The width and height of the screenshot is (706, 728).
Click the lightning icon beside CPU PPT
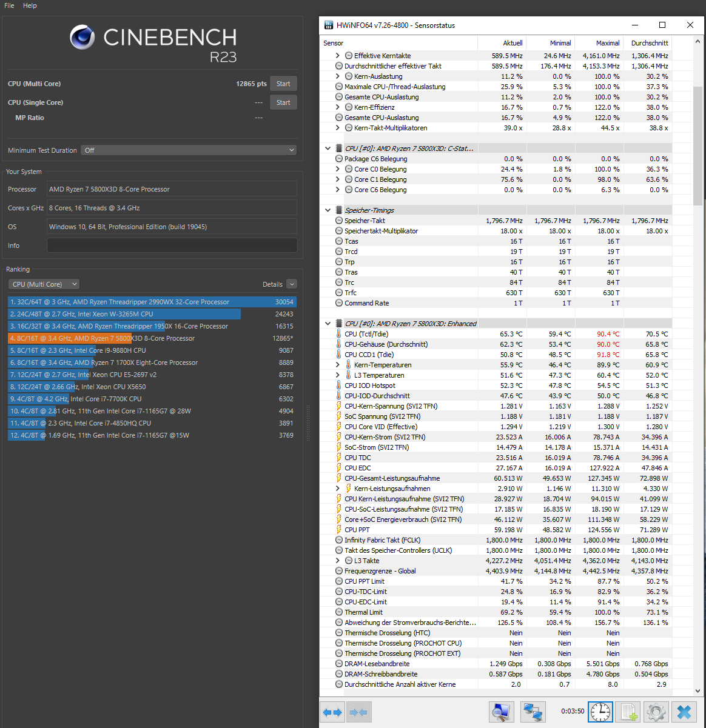coord(339,530)
